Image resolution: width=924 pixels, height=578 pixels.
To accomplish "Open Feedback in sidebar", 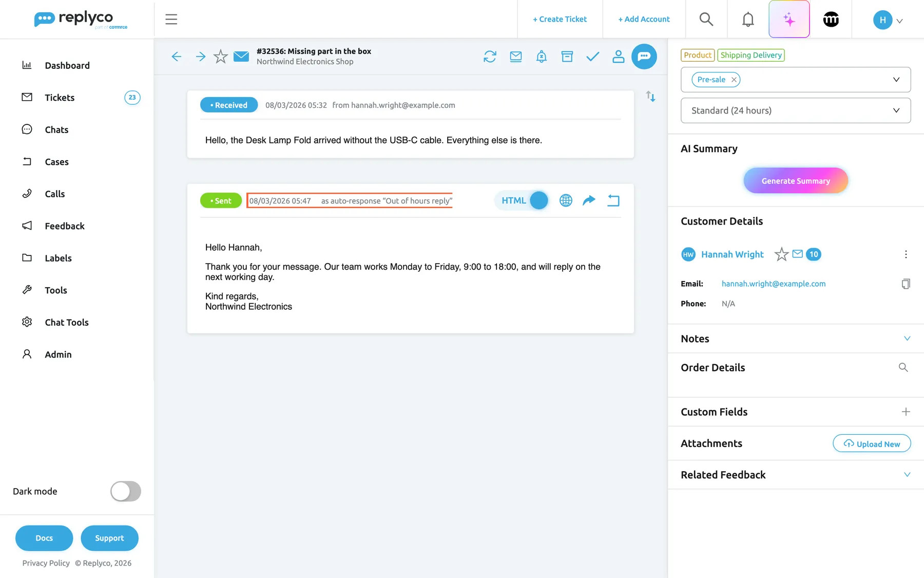I will coord(65,226).
